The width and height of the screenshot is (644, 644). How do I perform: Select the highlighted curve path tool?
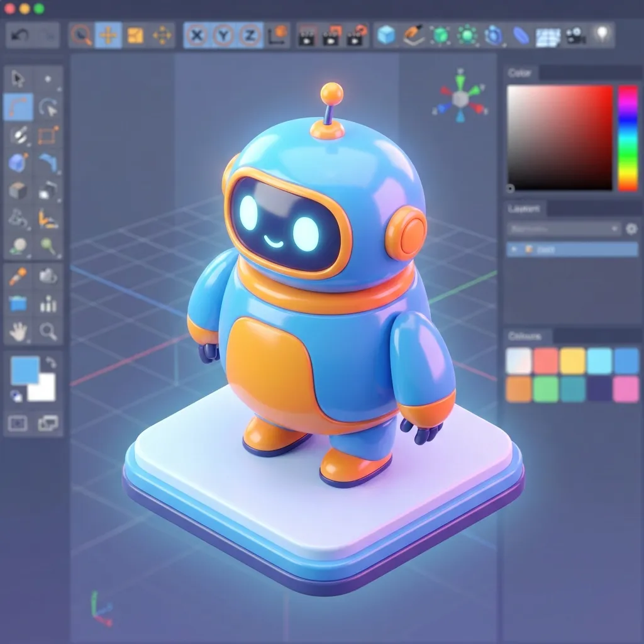(x=18, y=107)
